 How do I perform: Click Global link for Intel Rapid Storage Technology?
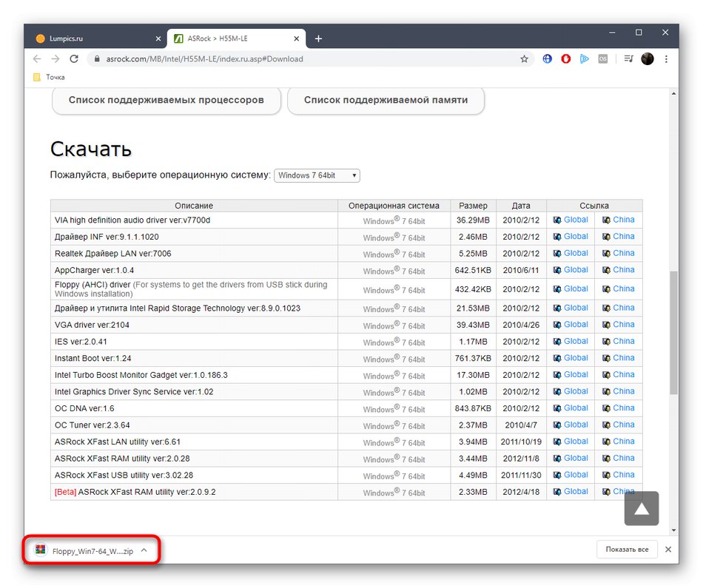[576, 308]
